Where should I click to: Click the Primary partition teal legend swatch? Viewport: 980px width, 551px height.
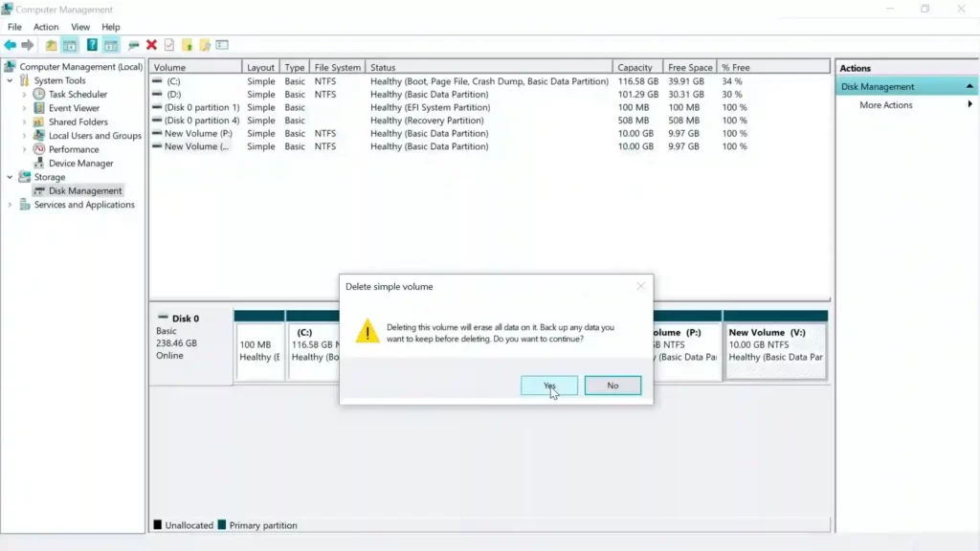222,525
